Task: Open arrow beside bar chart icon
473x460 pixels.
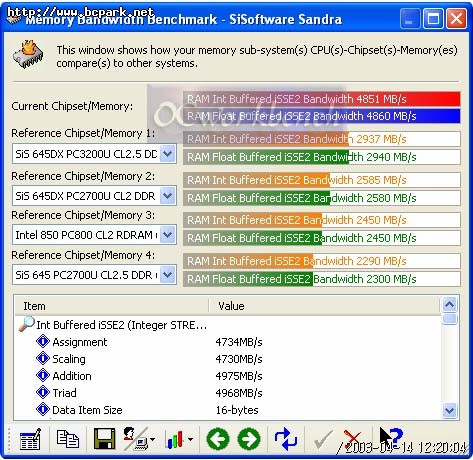Action: point(190,439)
